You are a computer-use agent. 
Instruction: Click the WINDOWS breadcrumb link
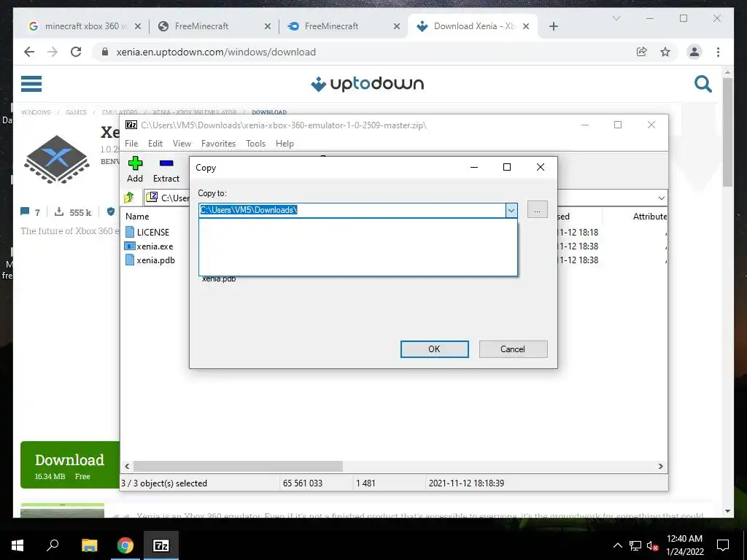(x=36, y=112)
